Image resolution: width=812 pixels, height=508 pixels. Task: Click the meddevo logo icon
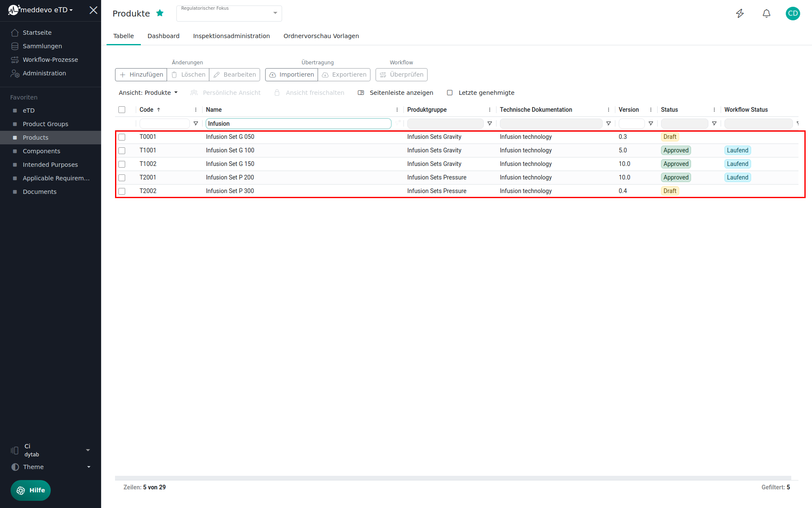coord(14,10)
